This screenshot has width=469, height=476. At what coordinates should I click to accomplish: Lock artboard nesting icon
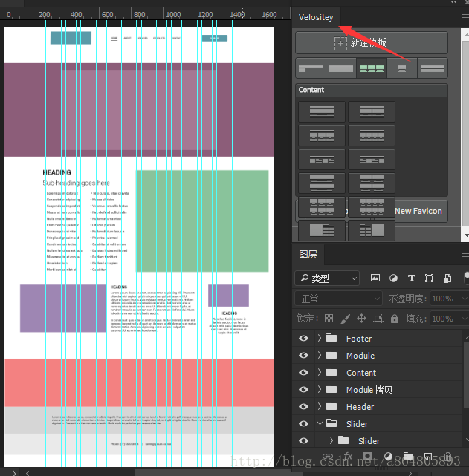(x=378, y=319)
